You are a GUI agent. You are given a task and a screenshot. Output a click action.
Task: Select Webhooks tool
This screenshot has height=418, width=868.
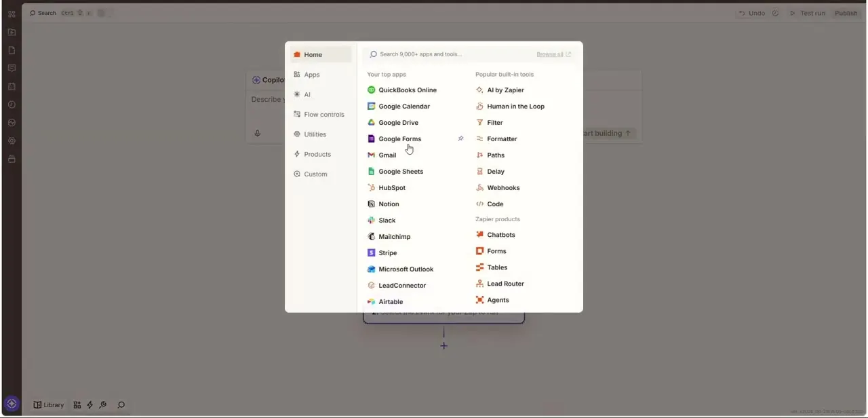498,187
